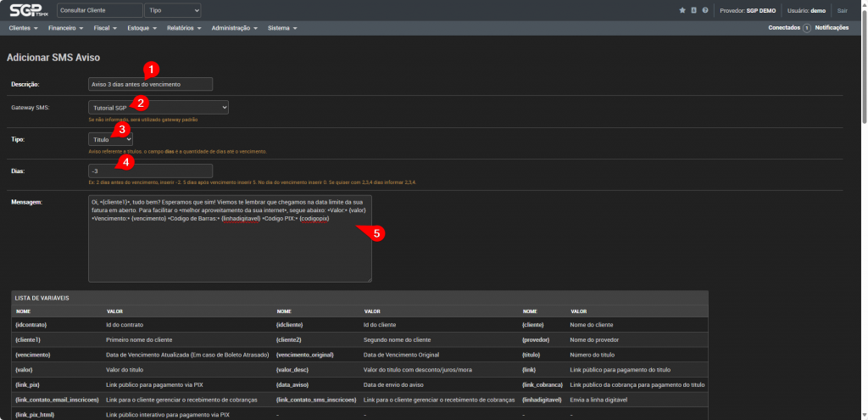Open the Clientes menu
This screenshot has width=868, height=420.
click(x=23, y=28)
